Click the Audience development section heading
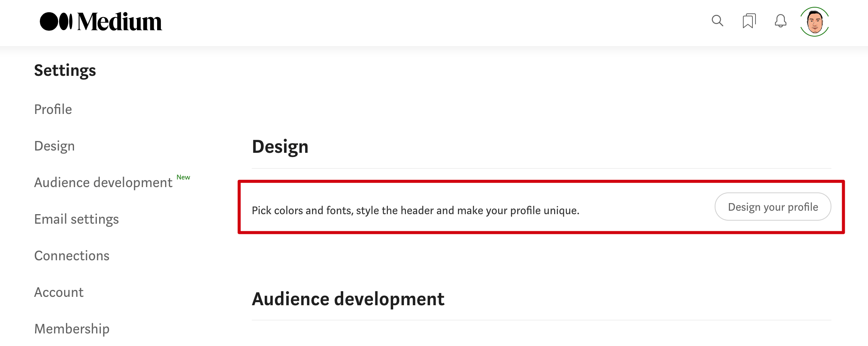This screenshot has width=868, height=346. [348, 299]
